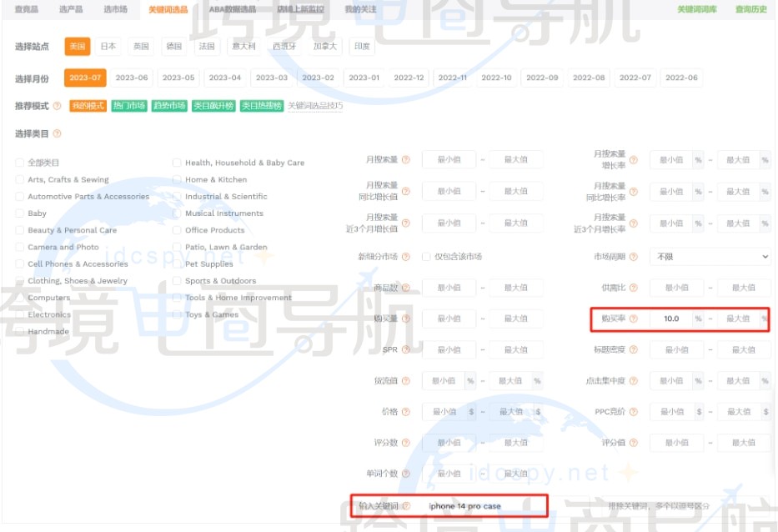This screenshot has height=532, width=778.
Task: Click the 关键词选品技巧 link
Action: pos(319,106)
